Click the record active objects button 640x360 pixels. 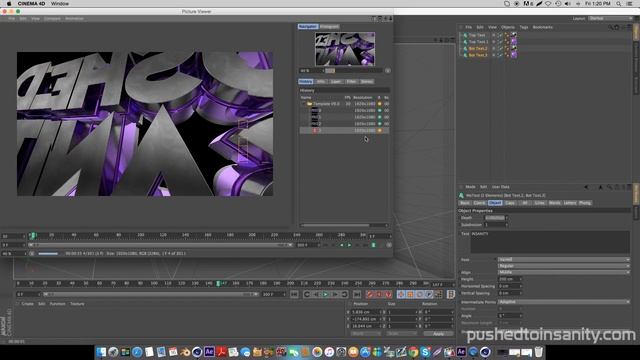370,294
